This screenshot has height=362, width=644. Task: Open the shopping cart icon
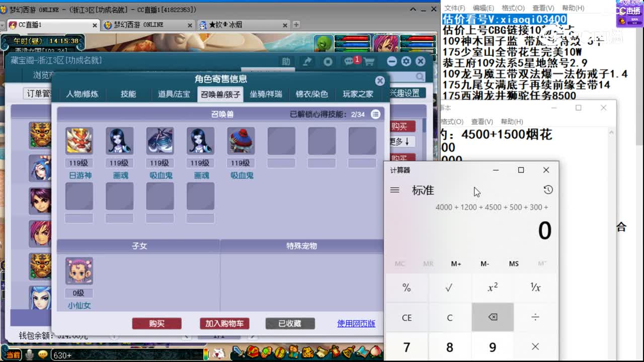369,62
